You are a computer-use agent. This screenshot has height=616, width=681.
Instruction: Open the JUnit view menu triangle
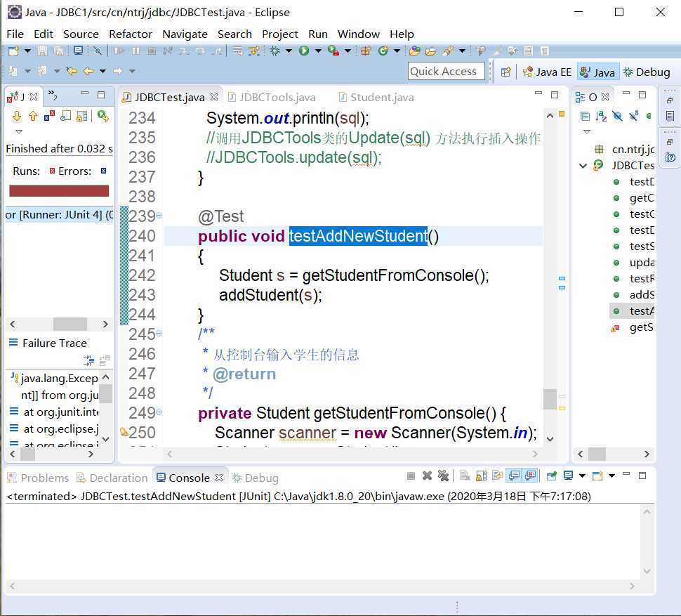pos(19,131)
